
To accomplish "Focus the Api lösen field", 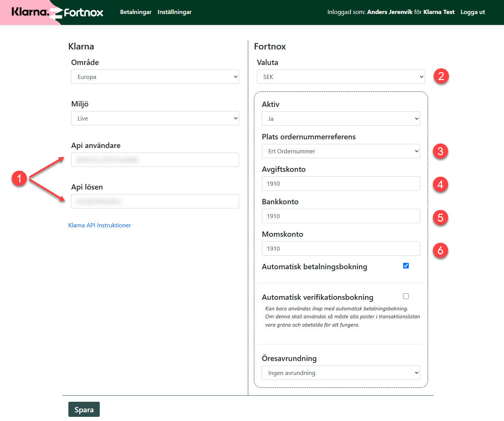I will tap(155, 201).
